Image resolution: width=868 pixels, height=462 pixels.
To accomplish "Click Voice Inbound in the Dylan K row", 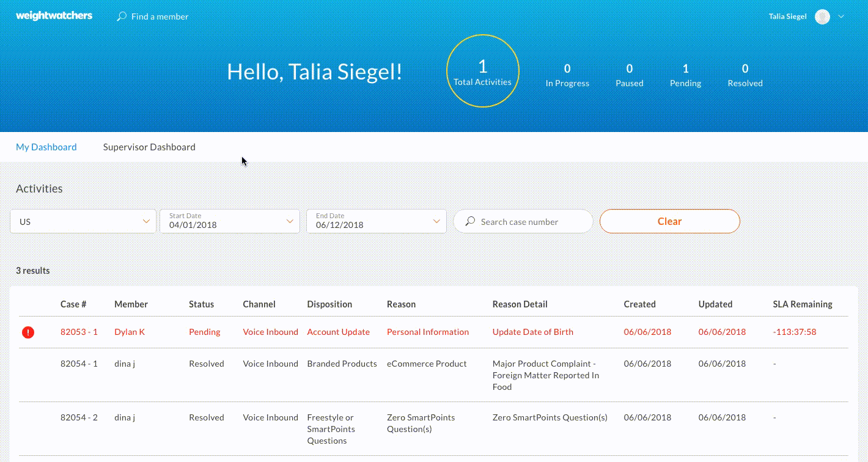I will pyautogui.click(x=271, y=332).
